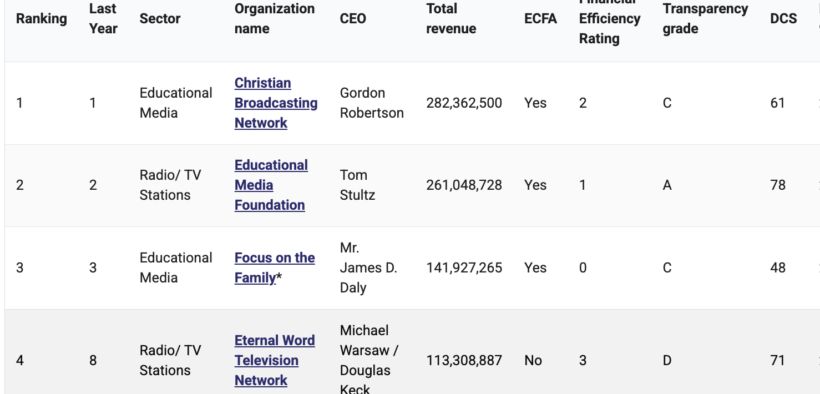Sort by the Total revenue column header
The width and height of the screenshot is (820, 394).
pyautogui.click(x=451, y=18)
